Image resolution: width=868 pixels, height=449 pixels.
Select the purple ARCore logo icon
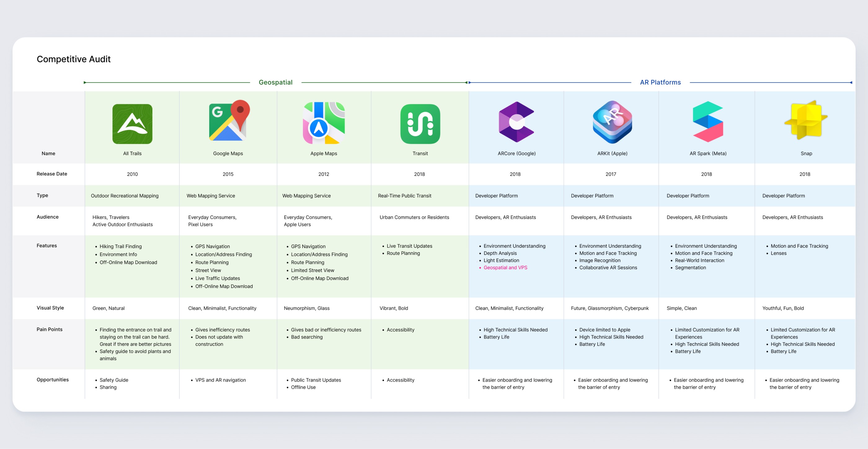[516, 122]
